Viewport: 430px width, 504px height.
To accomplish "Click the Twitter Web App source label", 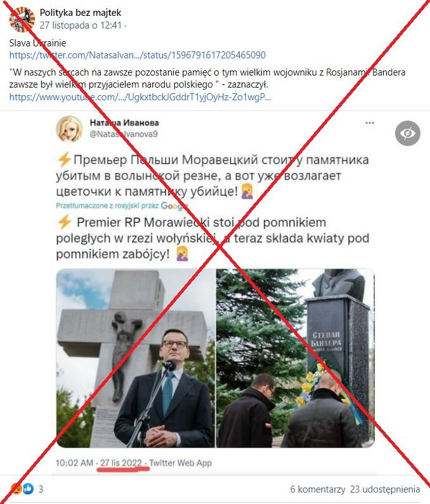I will [x=181, y=463].
